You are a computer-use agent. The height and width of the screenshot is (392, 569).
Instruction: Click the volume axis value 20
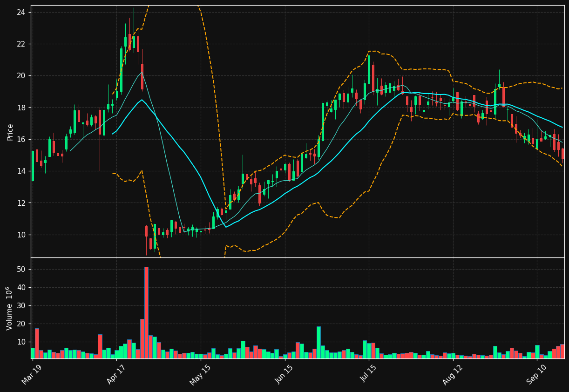pyautogui.click(x=20, y=324)
